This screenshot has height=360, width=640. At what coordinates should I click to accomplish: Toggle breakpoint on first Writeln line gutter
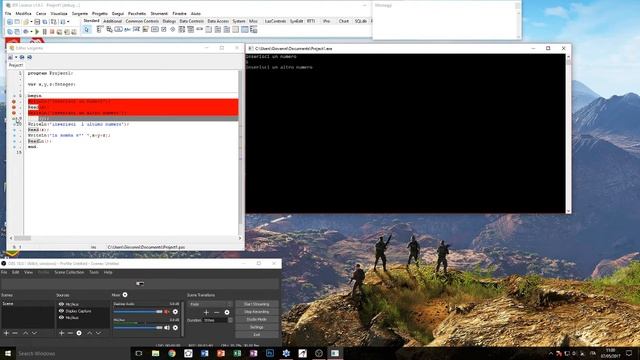(x=14, y=101)
